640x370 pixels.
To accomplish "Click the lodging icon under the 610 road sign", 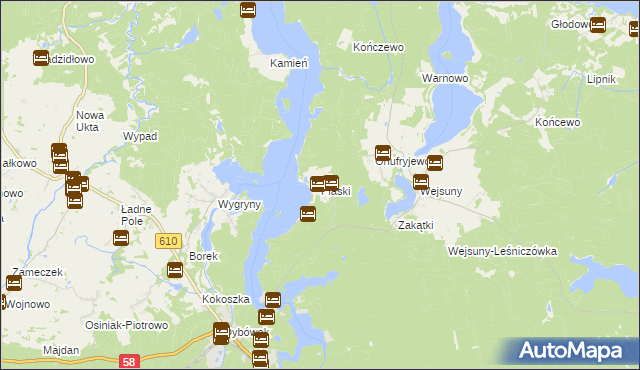I will point(175,270).
